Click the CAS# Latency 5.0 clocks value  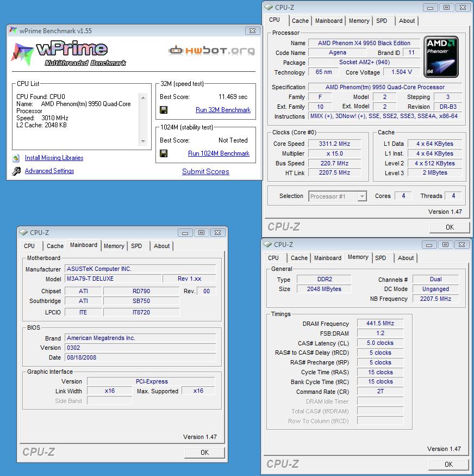tap(381, 343)
